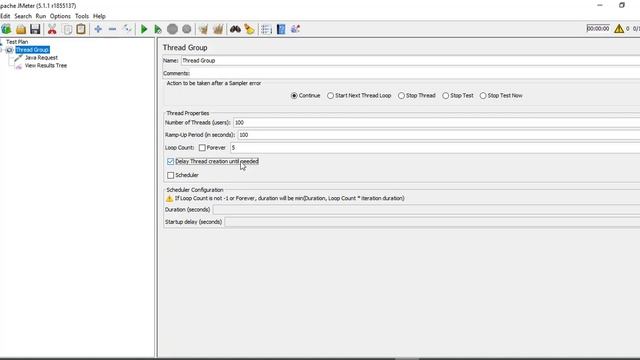Click the Ramp-Up Period field
Viewport: 640px width, 360px height.
pyautogui.click(x=439, y=135)
